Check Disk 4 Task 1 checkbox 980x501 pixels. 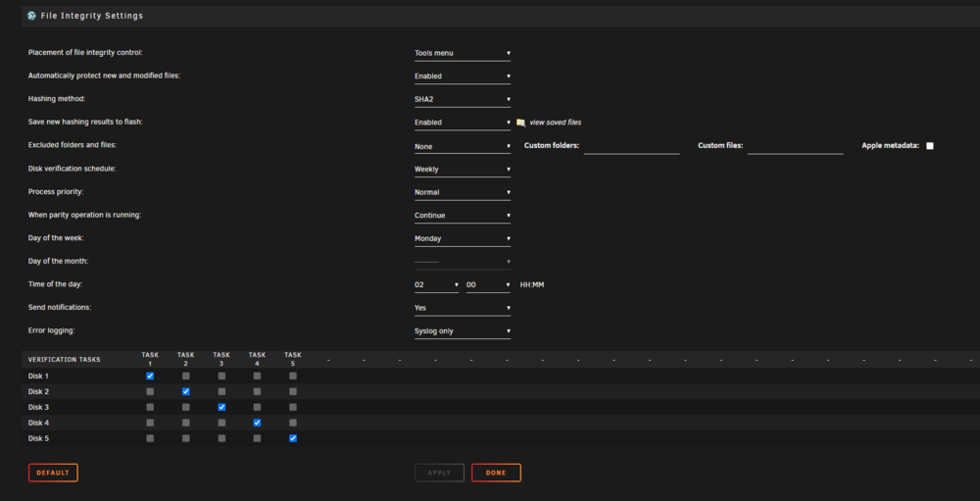coord(150,423)
